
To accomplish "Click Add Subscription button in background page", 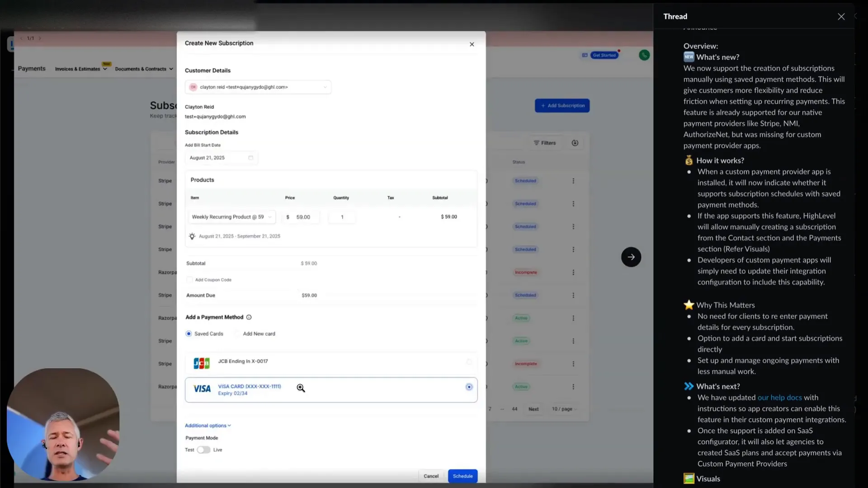I will click(x=562, y=106).
